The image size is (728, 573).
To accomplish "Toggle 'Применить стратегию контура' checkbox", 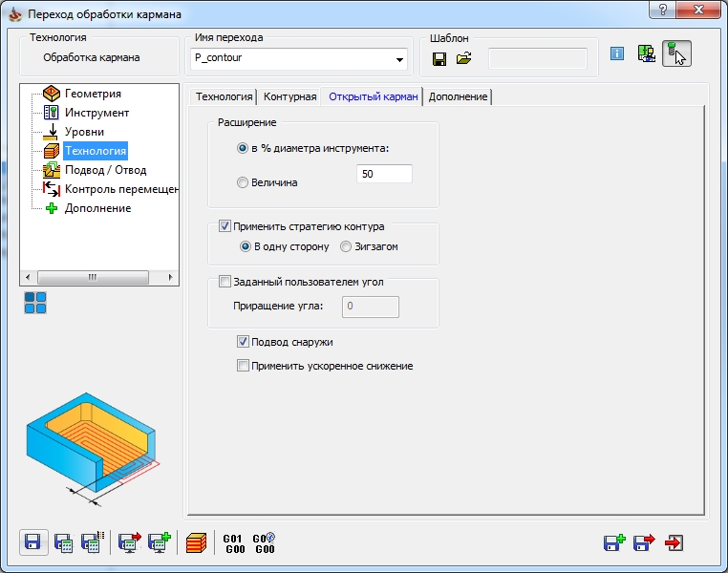I will pyautogui.click(x=225, y=226).
